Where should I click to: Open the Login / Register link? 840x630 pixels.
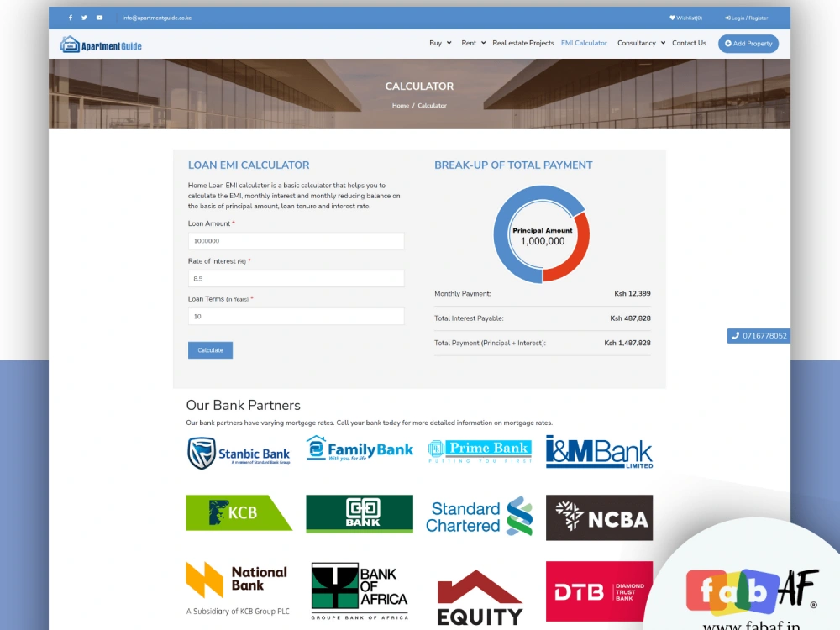coord(746,18)
